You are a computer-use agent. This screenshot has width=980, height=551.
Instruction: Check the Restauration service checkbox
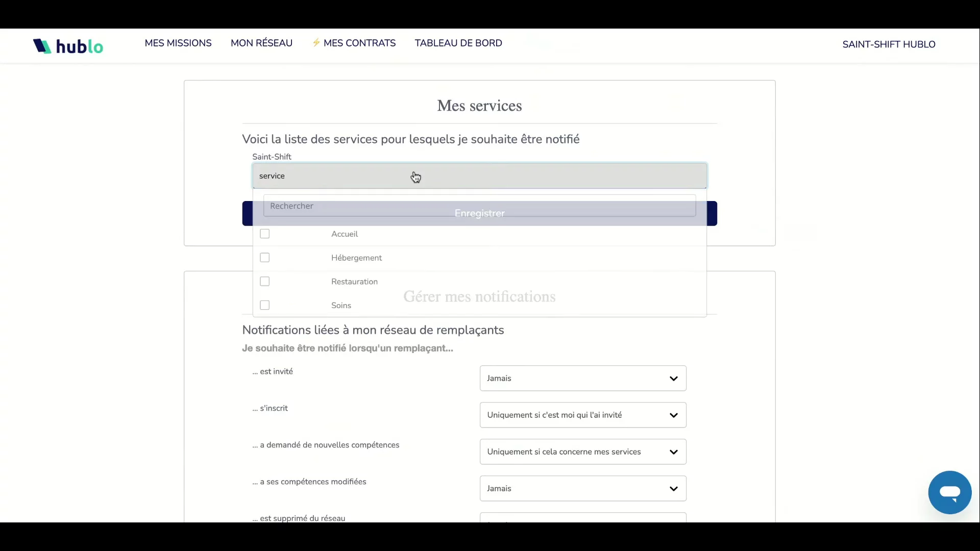click(264, 282)
